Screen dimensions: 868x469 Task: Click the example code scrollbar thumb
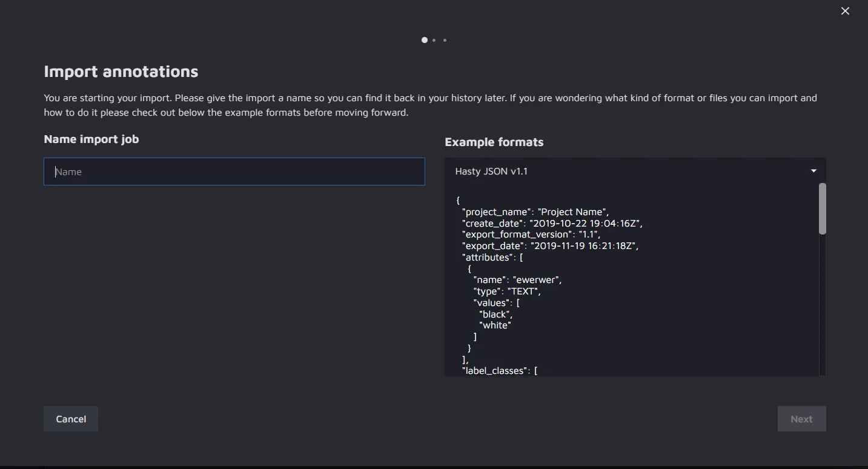822,208
